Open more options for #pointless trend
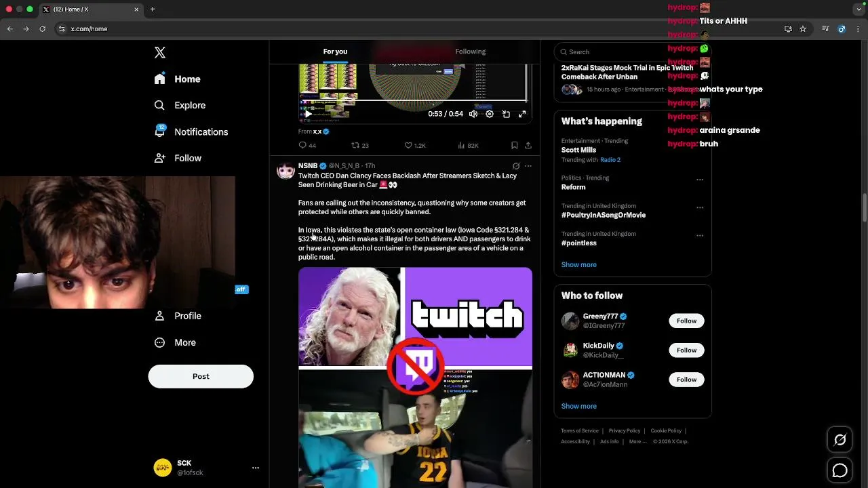The image size is (868, 488). [x=700, y=235]
